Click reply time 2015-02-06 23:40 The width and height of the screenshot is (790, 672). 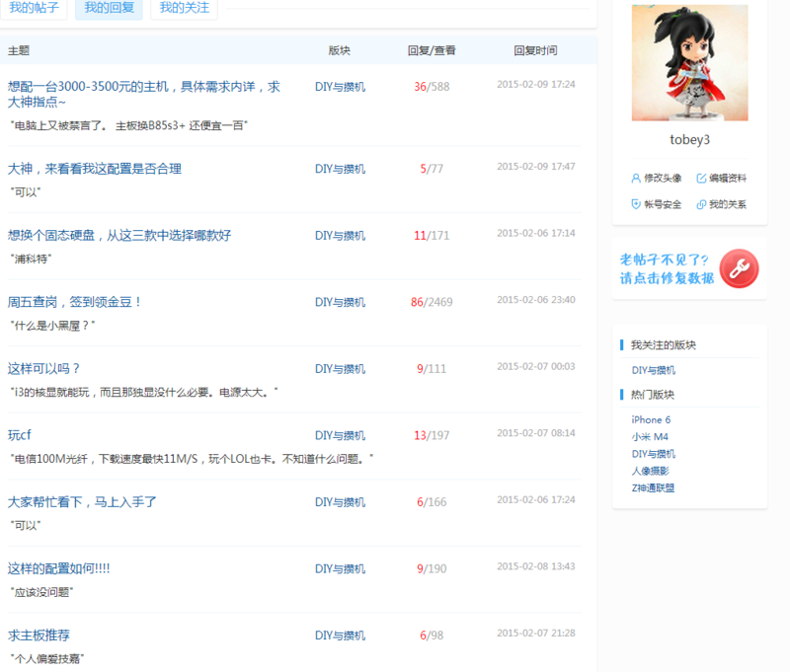[536, 300]
